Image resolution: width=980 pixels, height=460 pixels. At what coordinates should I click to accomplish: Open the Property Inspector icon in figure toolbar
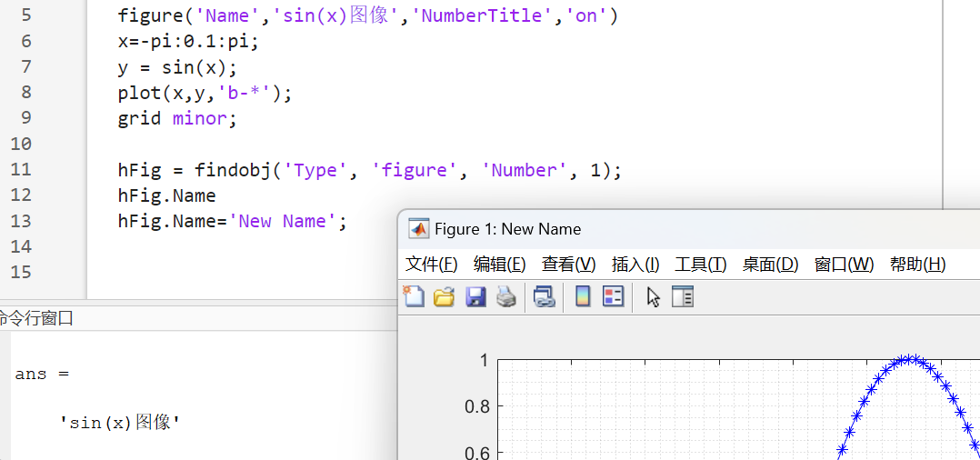coord(683,296)
